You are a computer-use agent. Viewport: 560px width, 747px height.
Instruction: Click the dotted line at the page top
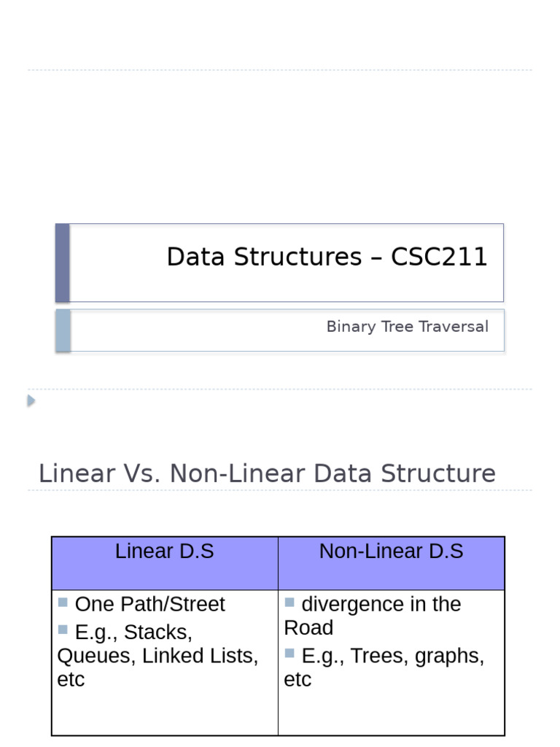280,70
